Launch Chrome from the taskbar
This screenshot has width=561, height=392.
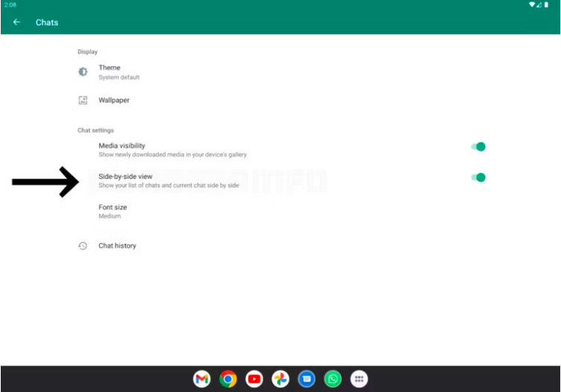point(228,379)
